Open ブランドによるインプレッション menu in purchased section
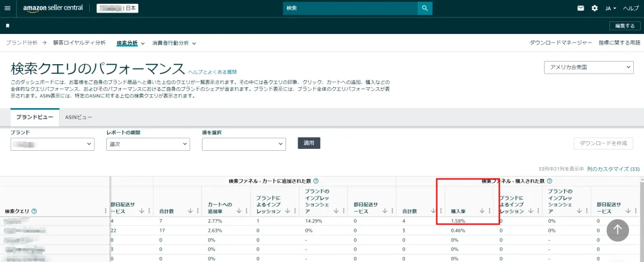The image size is (644, 262). [538, 210]
